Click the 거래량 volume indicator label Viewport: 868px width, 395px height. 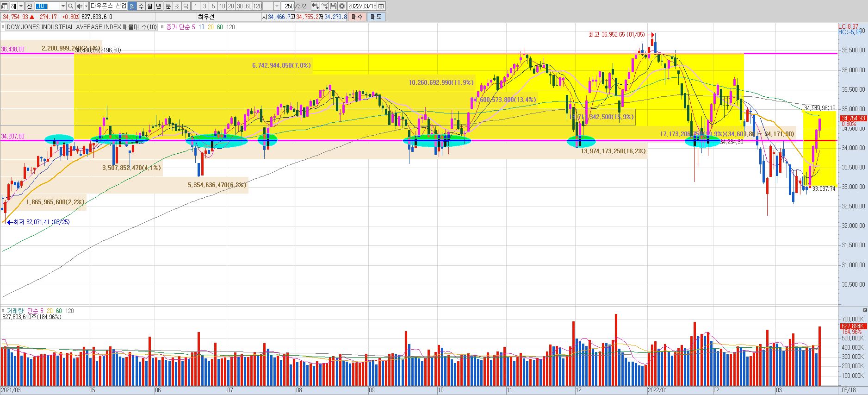[15, 311]
